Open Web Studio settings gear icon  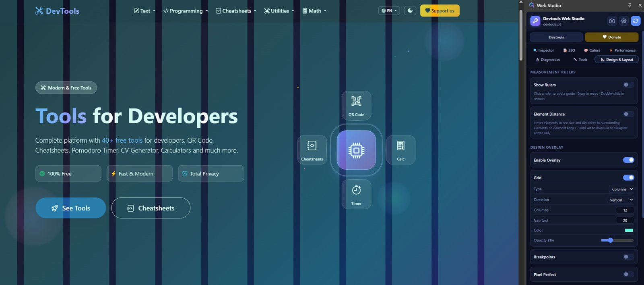point(624,21)
